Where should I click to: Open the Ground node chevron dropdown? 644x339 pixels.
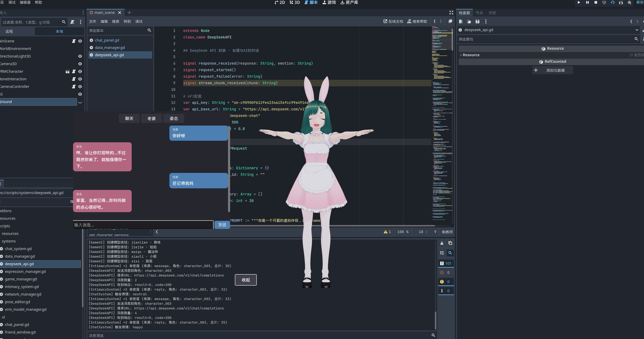coord(80,103)
